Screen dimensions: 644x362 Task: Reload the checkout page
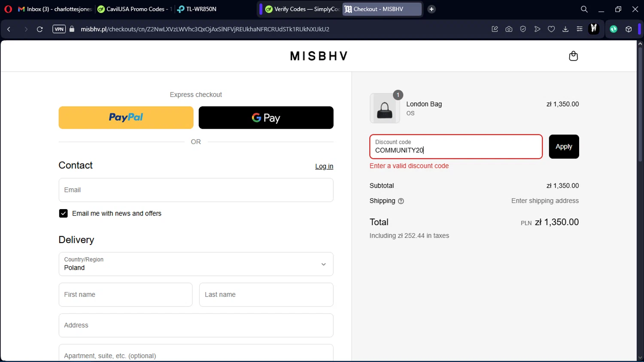(x=40, y=29)
